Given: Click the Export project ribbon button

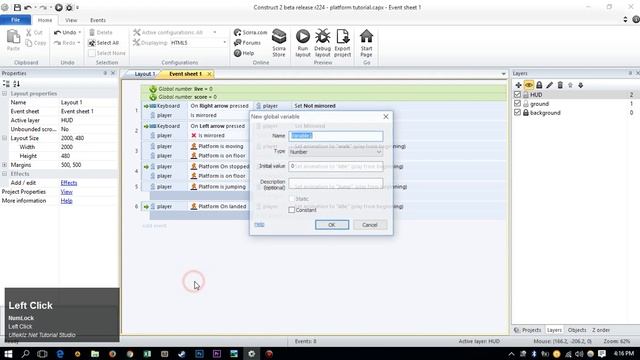Looking at the screenshot, I should tap(342, 43).
